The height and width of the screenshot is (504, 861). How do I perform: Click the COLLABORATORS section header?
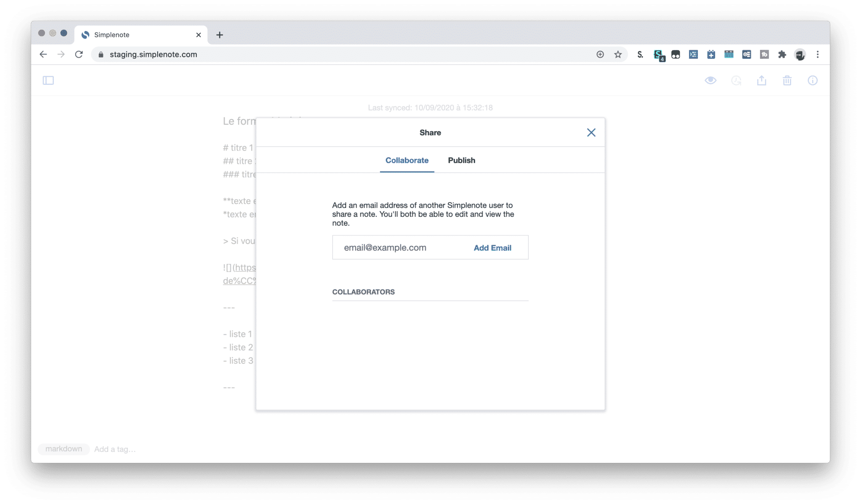click(364, 291)
